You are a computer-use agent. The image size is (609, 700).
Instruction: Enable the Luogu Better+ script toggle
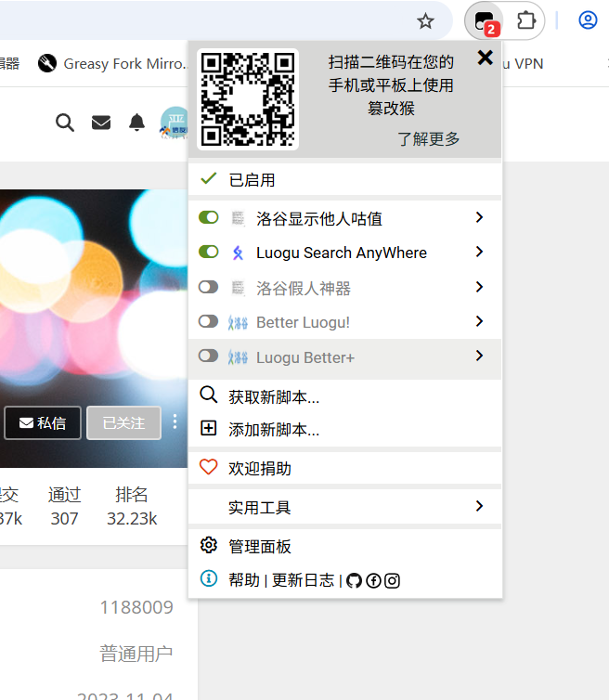(209, 356)
